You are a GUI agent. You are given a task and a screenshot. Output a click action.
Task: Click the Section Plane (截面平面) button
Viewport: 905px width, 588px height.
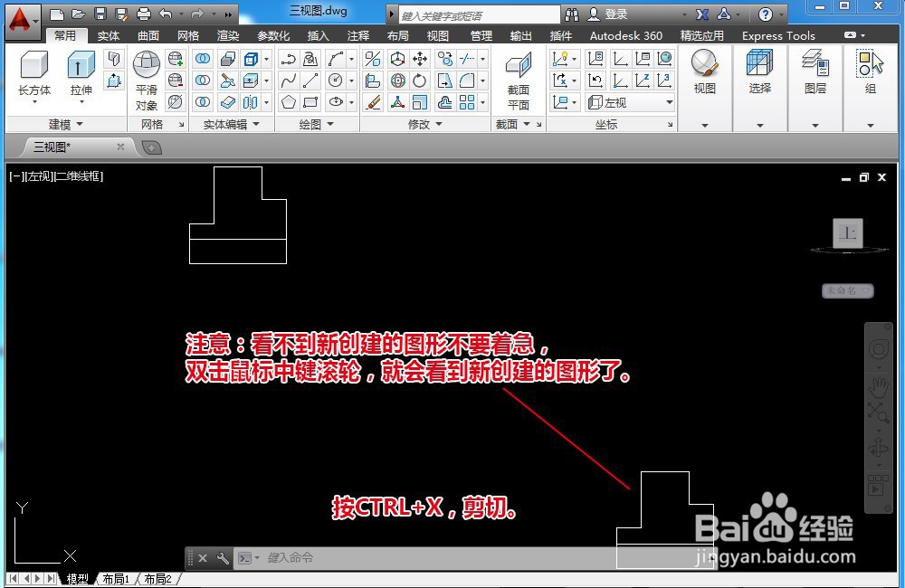pyautogui.click(x=519, y=80)
